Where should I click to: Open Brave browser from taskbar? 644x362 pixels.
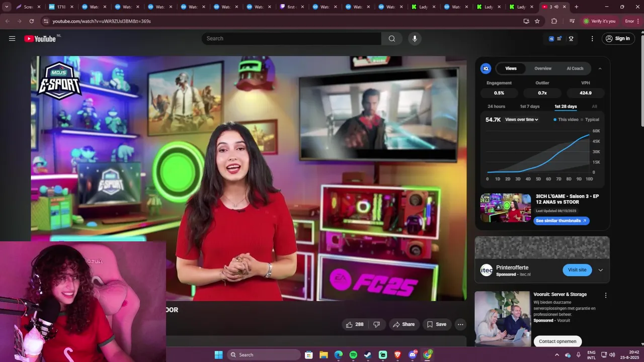pos(397,355)
